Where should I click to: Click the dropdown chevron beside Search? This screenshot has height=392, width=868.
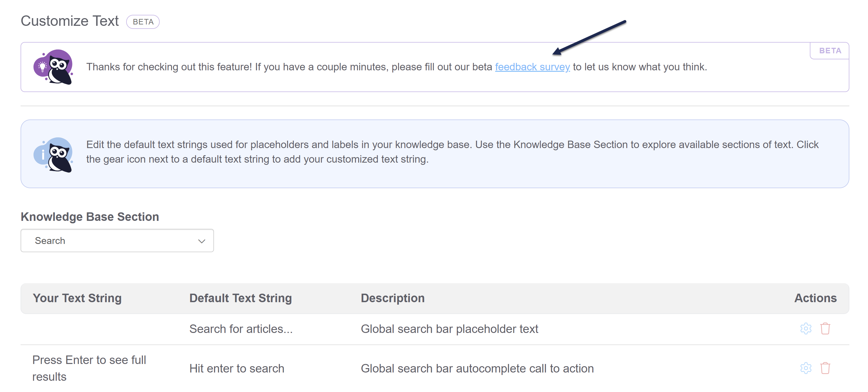click(201, 241)
